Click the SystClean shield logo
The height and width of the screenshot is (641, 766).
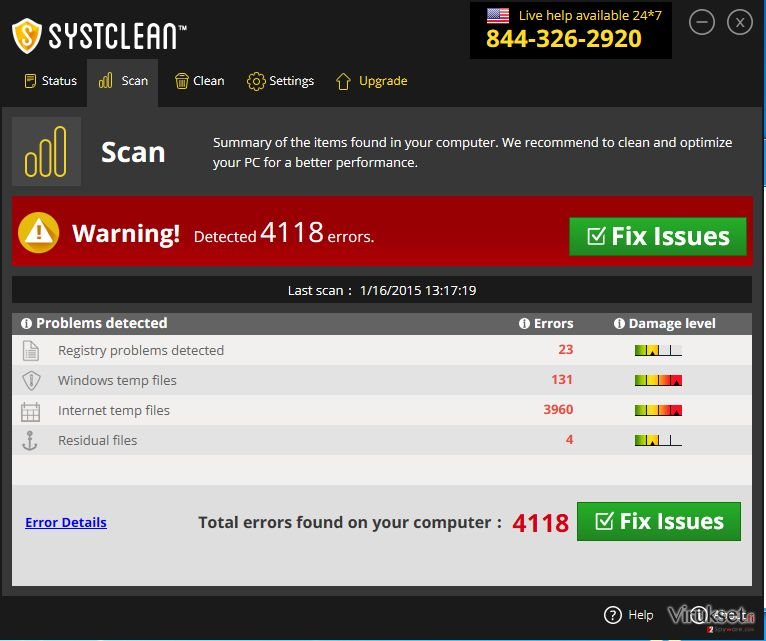tap(27, 36)
